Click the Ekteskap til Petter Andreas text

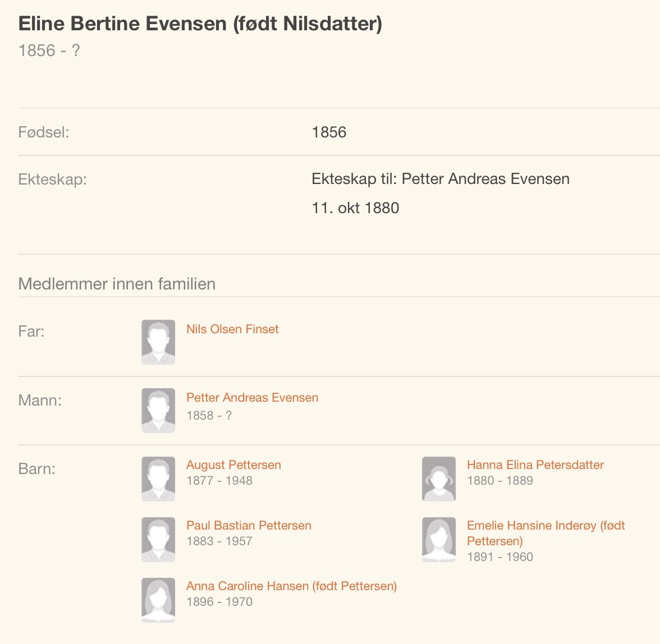pos(440,179)
